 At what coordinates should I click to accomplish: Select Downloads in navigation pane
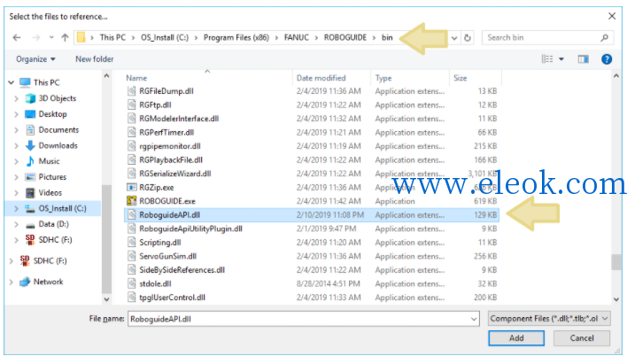point(58,145)
